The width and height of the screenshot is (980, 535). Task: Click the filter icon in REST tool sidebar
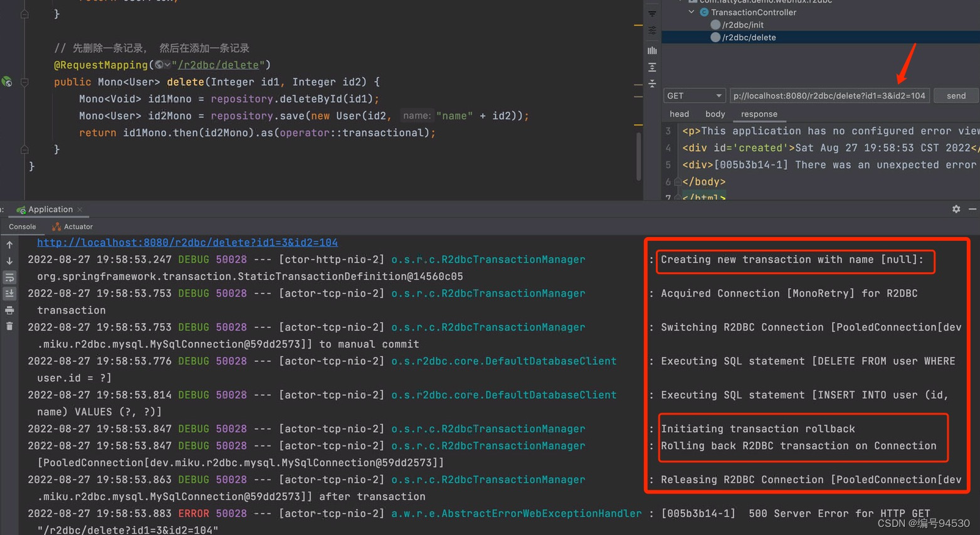coord(652,13)
